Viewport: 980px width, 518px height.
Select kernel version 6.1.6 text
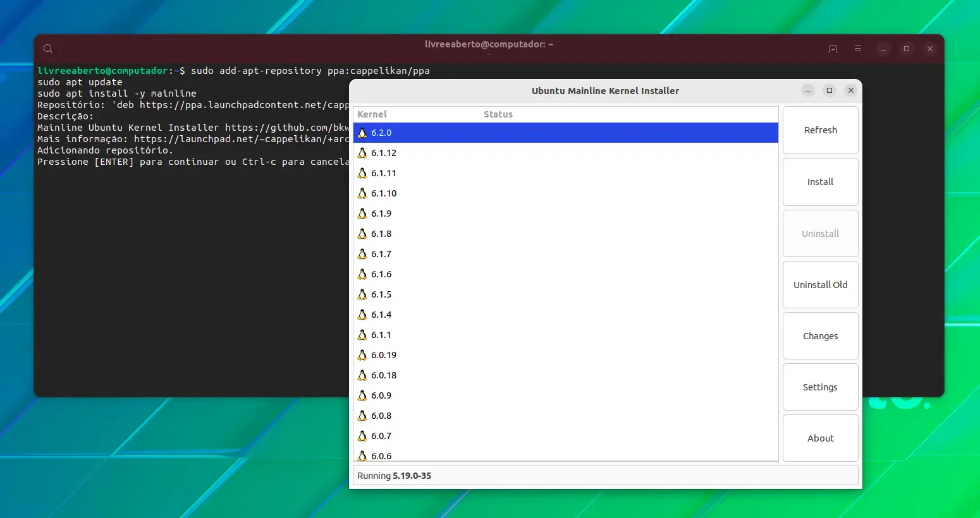[381, 274]
